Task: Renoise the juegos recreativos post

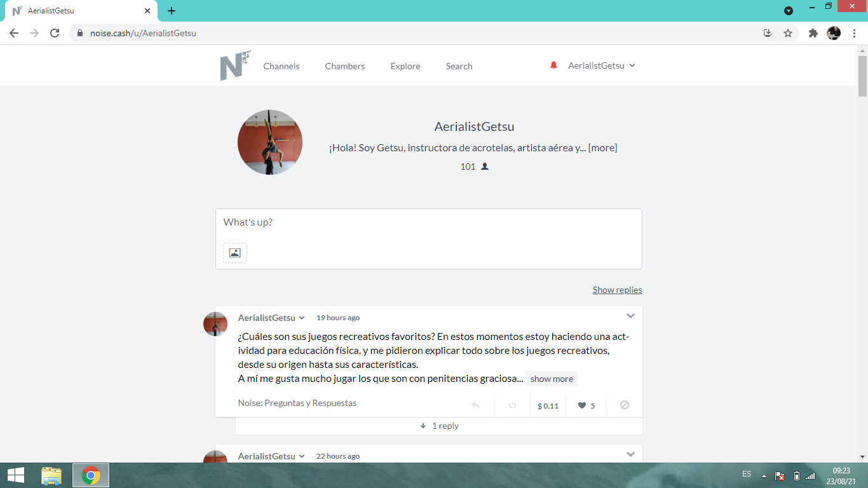Action: [x=512, y=405]
